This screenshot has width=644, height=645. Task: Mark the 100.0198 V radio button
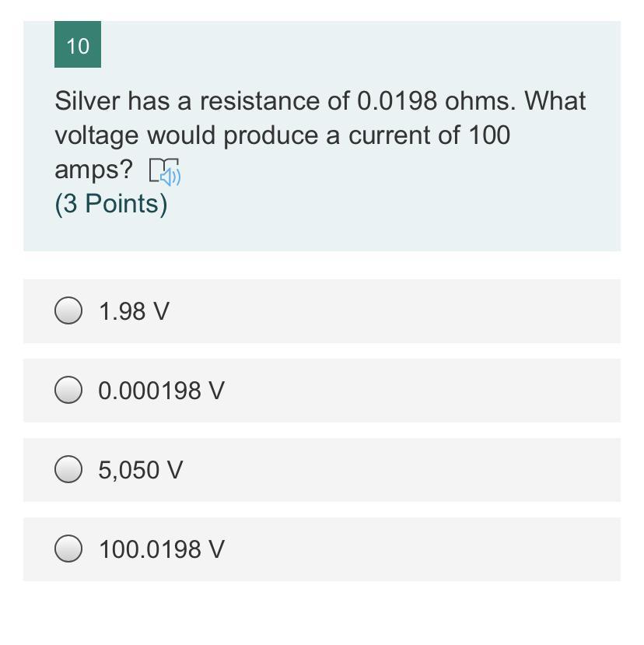pyautogui.click(x=68, y=549)
